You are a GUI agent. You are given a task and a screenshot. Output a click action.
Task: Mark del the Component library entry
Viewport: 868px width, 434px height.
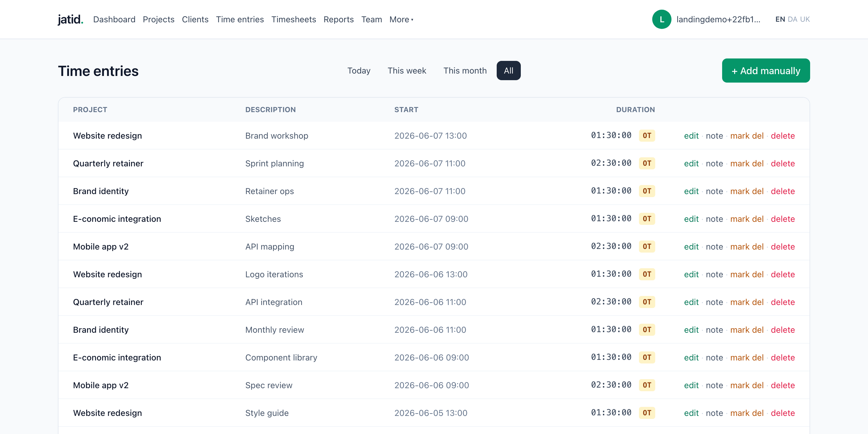pyautogui.click(x=747, y=357)
